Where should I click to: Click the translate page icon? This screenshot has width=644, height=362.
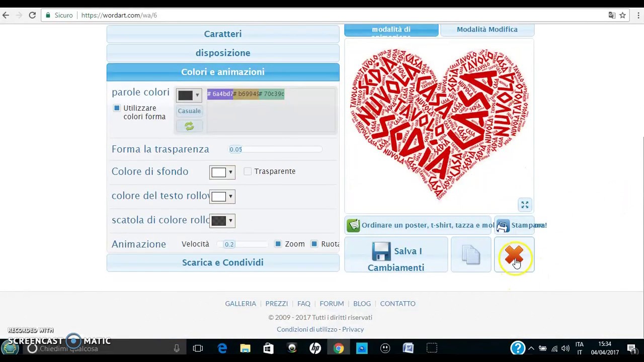point(612,15)
